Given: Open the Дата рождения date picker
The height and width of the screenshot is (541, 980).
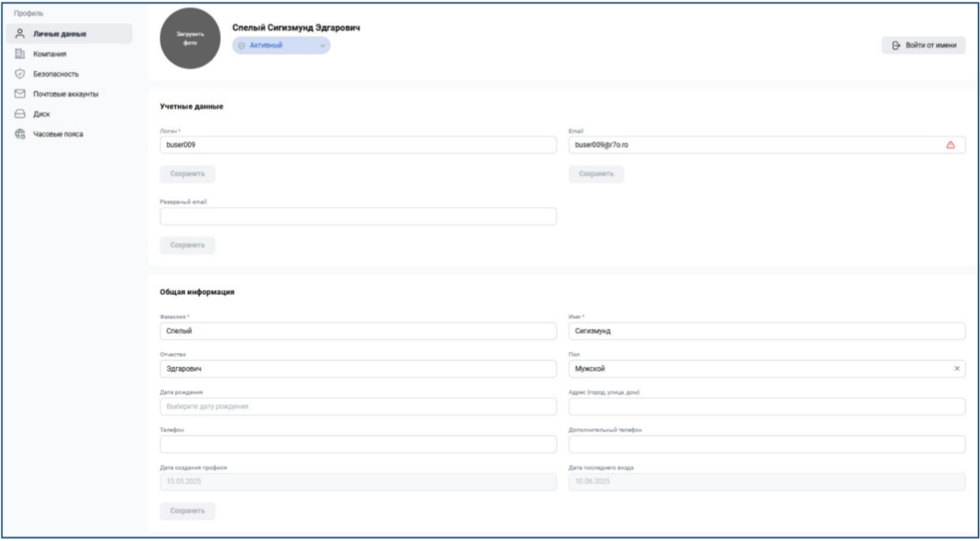Looking at the screenshot, I should (358, 406).
